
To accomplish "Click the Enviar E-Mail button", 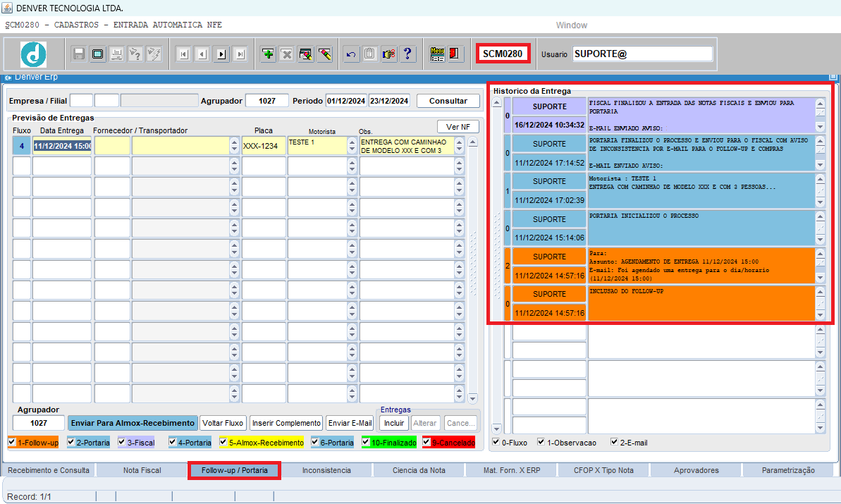I will pos(350,423).
